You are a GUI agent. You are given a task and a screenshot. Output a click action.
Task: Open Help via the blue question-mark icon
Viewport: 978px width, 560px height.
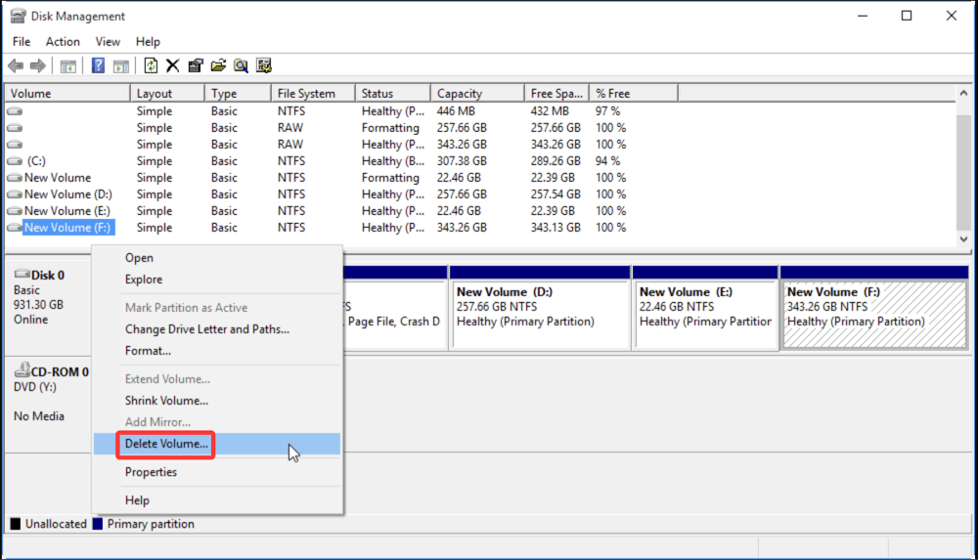(x=98, y=65)
